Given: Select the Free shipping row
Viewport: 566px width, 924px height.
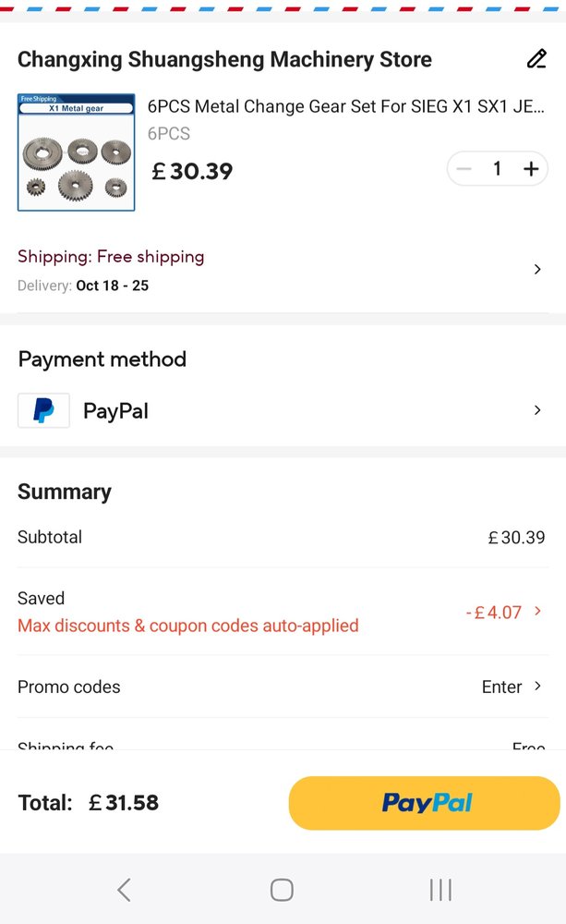Looking at the screenshot, I should tap(111, 257).
